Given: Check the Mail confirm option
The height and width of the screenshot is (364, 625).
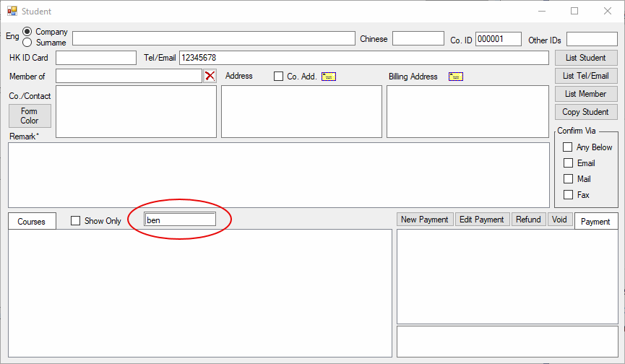Looking at the screenshot, I should point(568,179).
